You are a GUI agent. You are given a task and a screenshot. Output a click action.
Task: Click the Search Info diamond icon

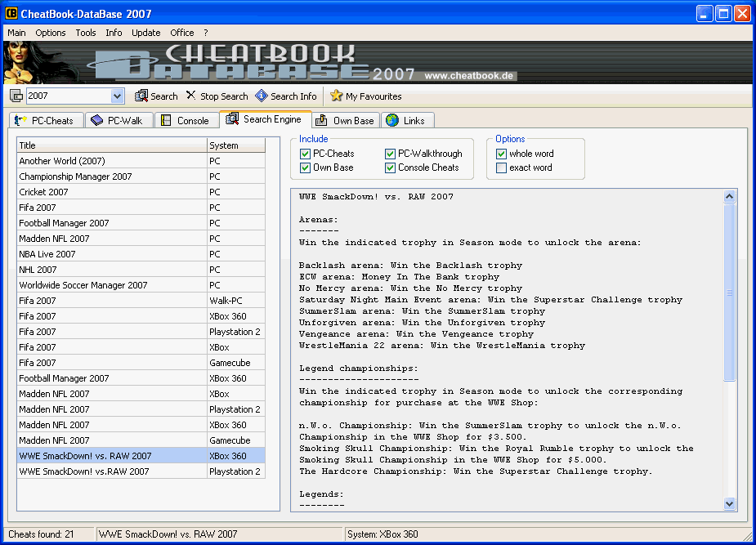click(x=262, y=96)
